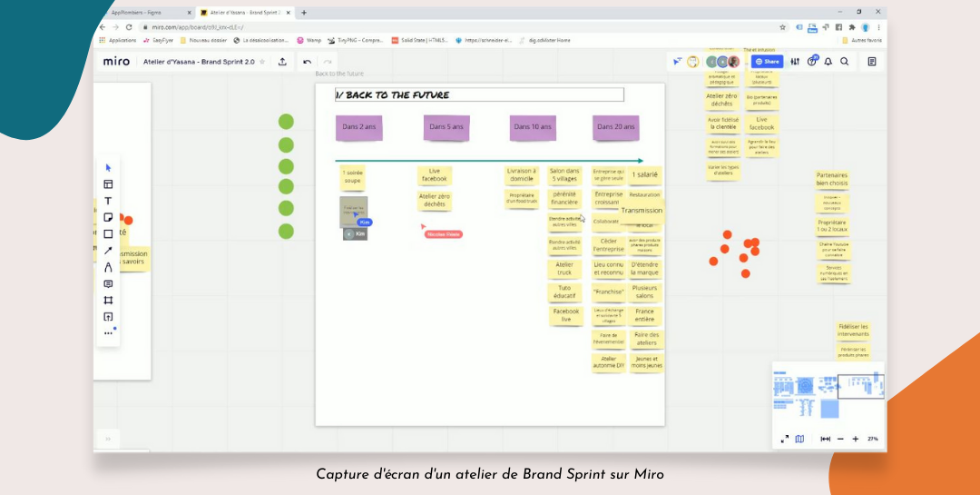
Task: Enter fullscreen mode via the expand arrows
Action: (784, 439)
